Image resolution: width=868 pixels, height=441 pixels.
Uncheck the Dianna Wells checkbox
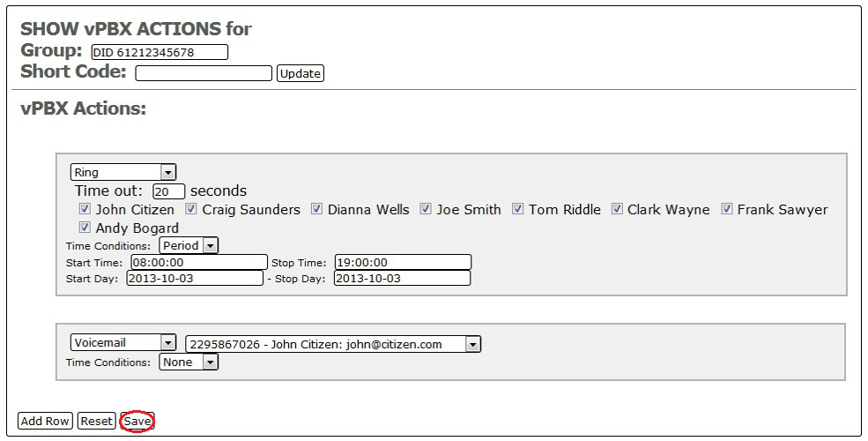(x=316, y=210)
